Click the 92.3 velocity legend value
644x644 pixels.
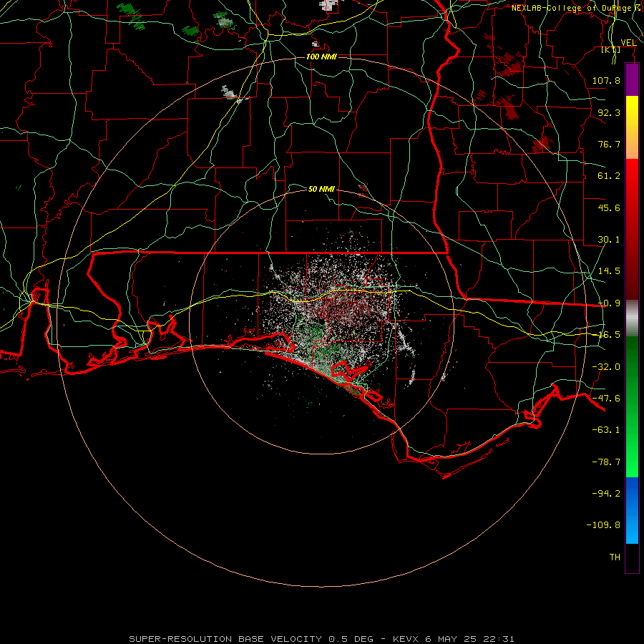609,112
